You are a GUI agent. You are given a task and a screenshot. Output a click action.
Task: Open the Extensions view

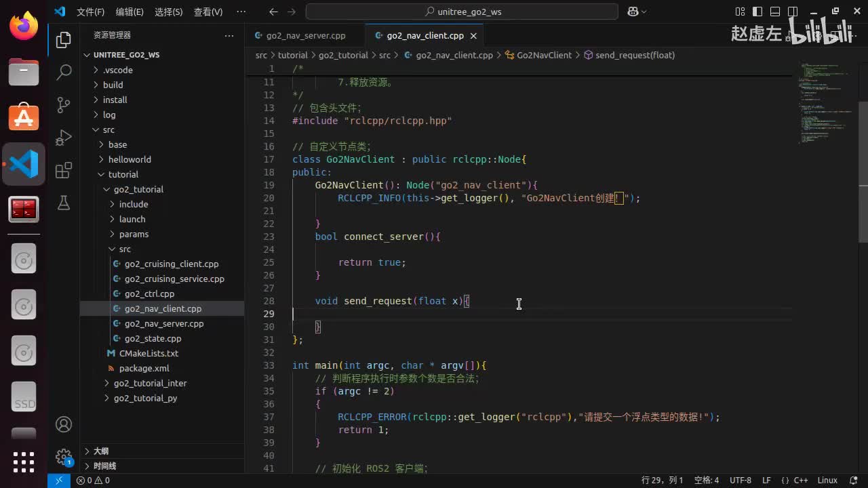click(x=64, y=170)
